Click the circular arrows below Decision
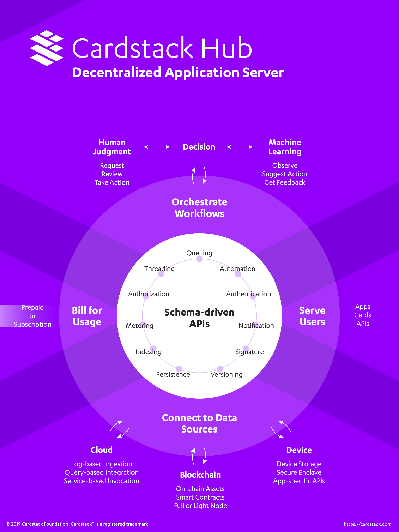The width and height of the screenshot is (399, 532). (199, 176)
